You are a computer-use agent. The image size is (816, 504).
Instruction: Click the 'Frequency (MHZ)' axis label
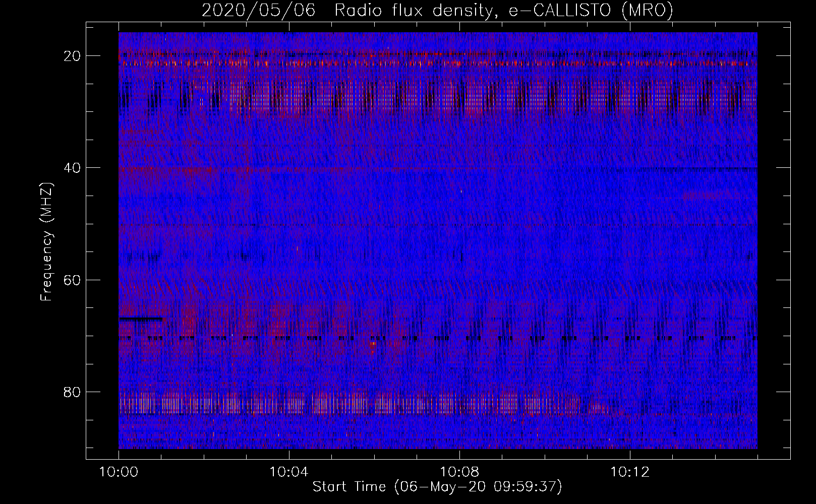coord(46,241)
